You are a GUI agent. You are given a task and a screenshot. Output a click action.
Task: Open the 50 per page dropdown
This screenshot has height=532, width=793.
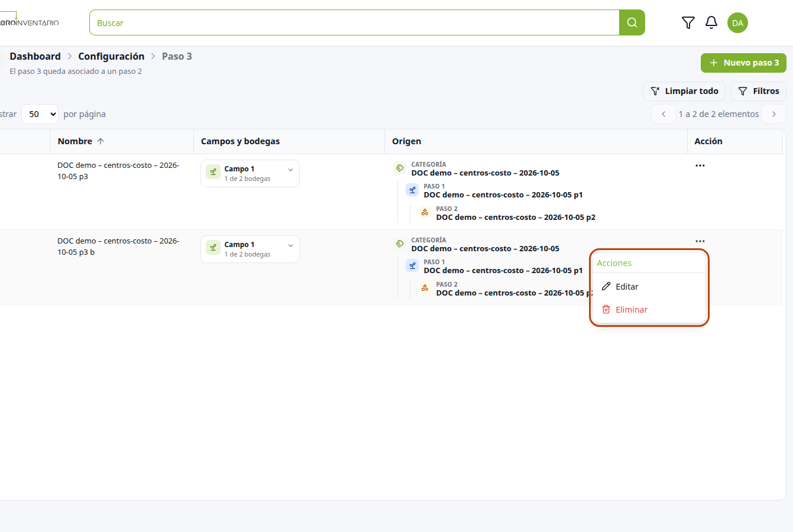(x=40, y=114)
